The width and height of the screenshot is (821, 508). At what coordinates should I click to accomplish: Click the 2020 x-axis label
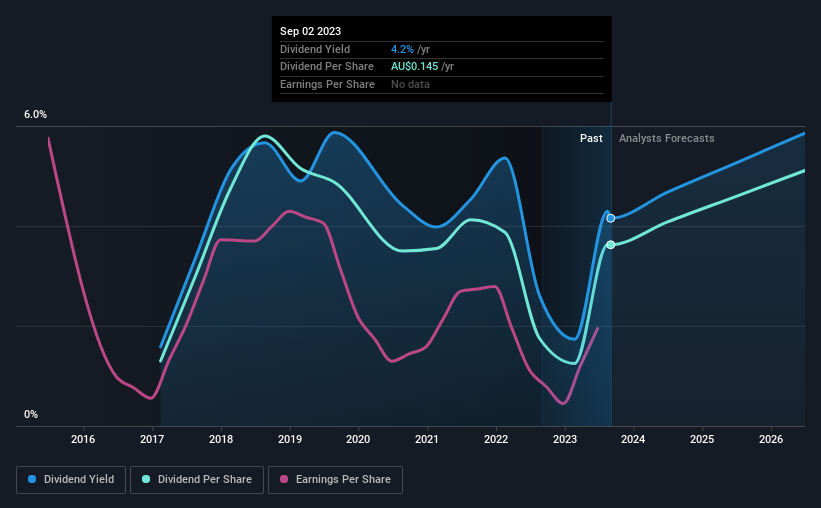(358, 439)
